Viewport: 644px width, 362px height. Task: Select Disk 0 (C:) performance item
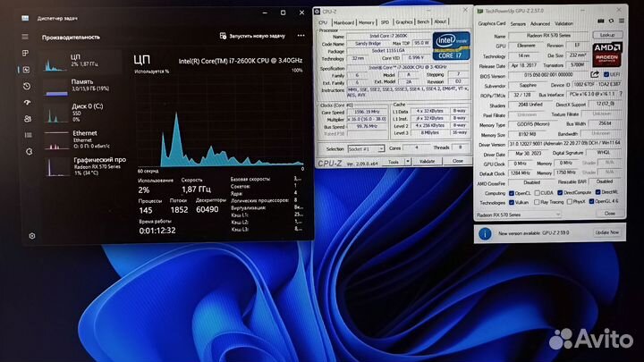pos(81,112)
